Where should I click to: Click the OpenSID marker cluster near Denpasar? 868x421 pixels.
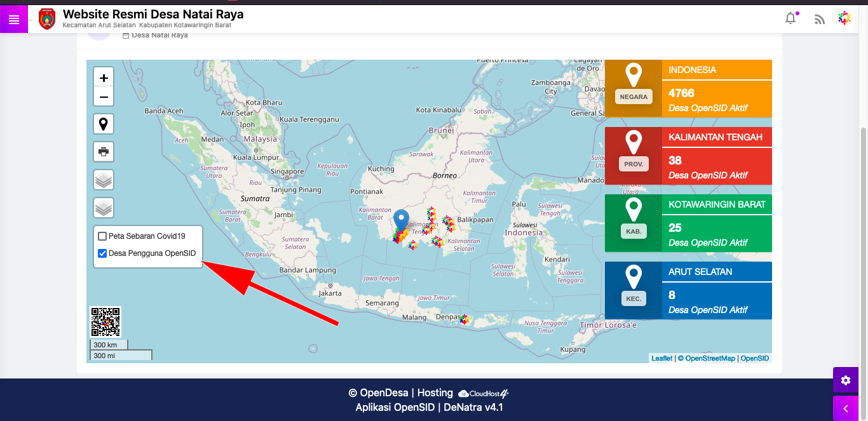click(x=465, y=319)
